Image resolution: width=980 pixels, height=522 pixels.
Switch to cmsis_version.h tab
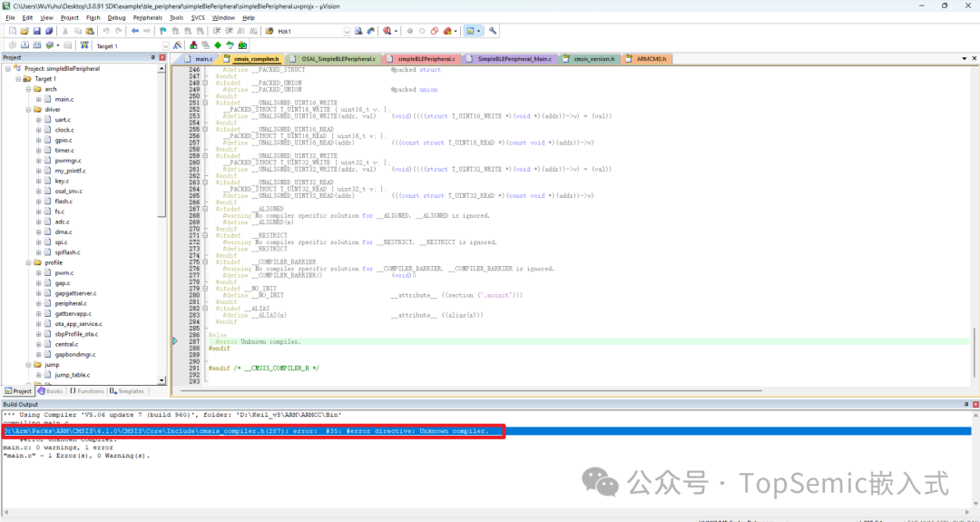589,59
